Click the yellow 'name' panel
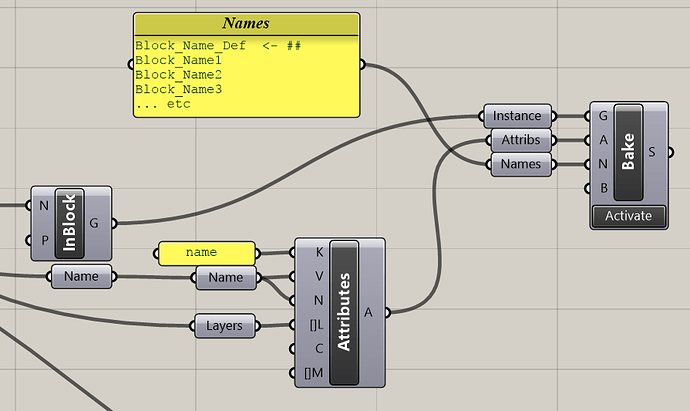Screen dimensions: 690x411 click(x=206, y=253)
